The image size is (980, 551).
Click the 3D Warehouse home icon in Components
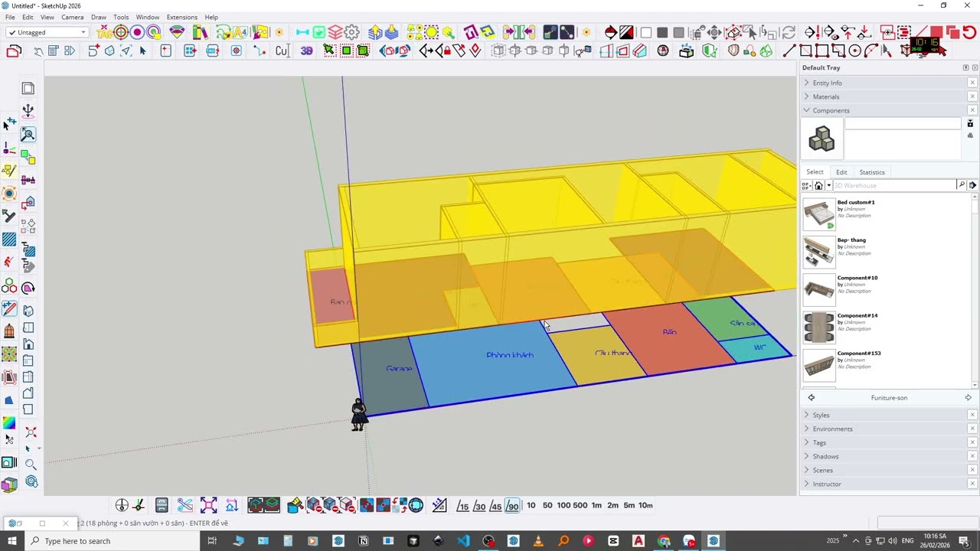coord(818,185)
